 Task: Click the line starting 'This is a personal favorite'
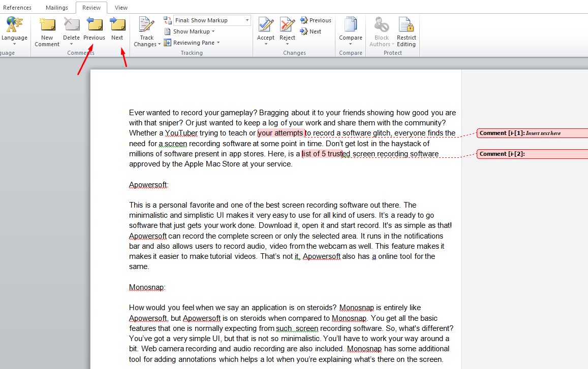click(x=272, y=205)
